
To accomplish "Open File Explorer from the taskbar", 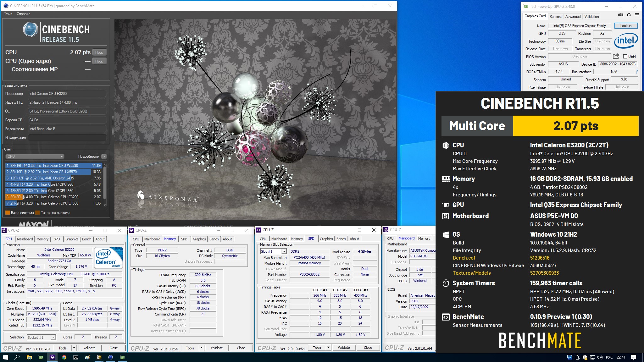I will tap(29, 357).
